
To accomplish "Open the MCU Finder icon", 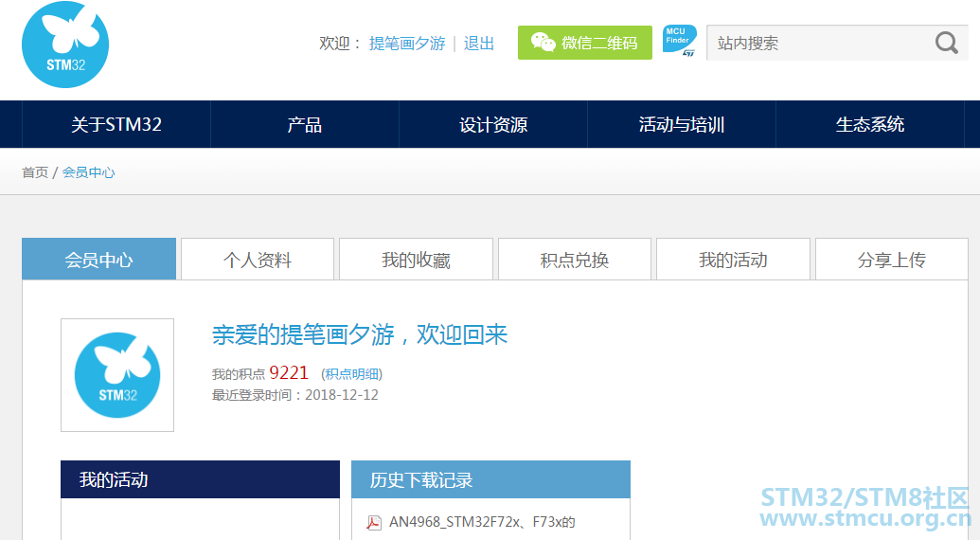I will click(680, 42).
